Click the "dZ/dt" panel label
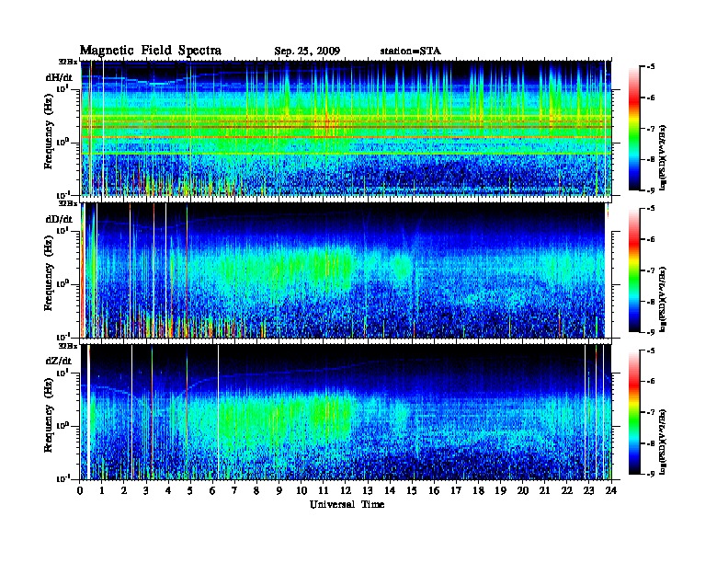Screen dimensions: 728x563 coord(59,361)
